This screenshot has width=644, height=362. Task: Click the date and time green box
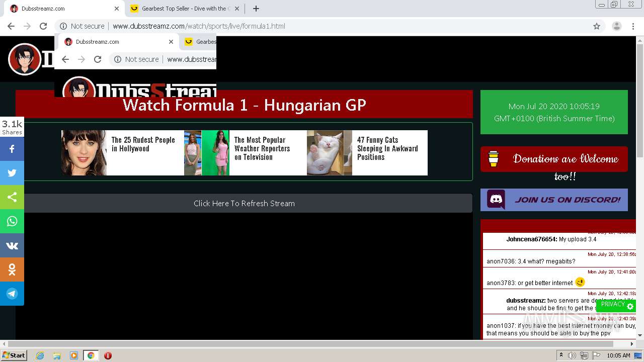[x=554, y=112]
